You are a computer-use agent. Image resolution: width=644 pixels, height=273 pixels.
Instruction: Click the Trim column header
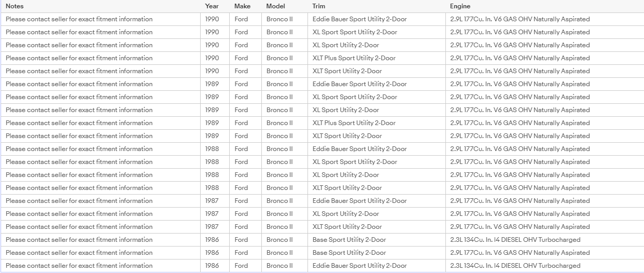coord(319,6)
